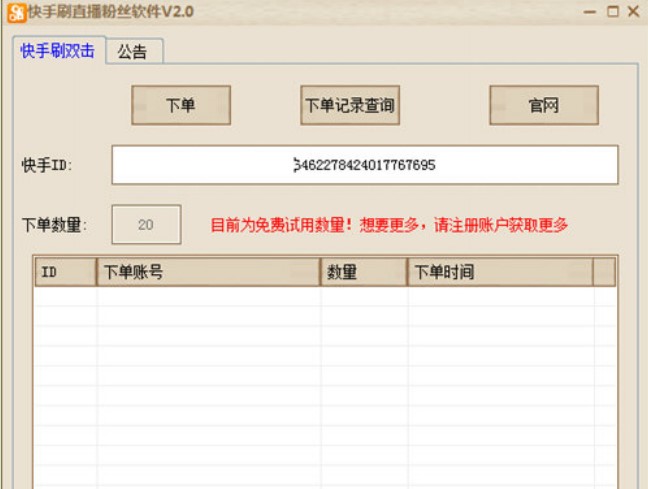The width and height of the screenshot is (648, 489).
Task: Sort by 下单账号 column header
Action: (208, 272)
